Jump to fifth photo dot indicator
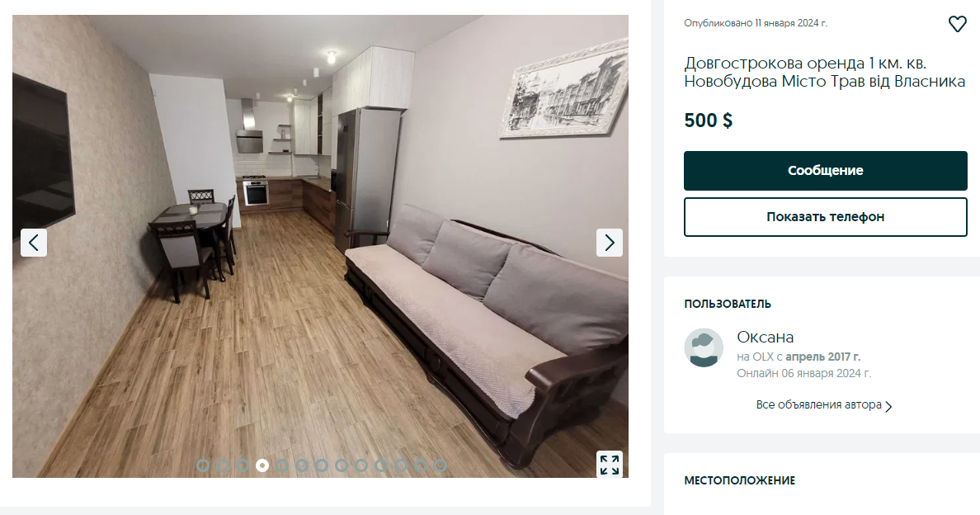 pos(282,465)
